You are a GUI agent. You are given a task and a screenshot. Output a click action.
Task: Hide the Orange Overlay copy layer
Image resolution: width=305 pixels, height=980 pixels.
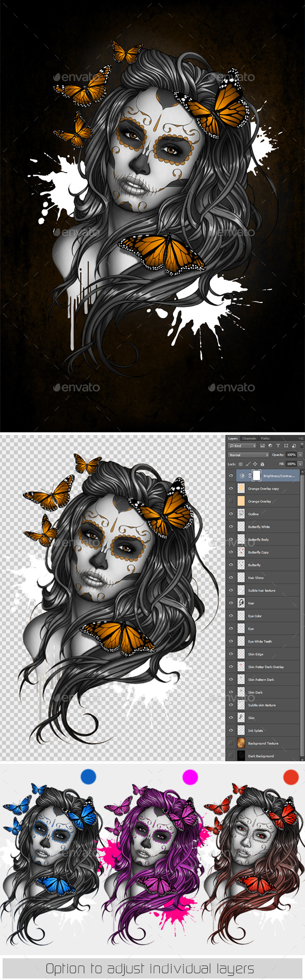click(x=231, y=488)
